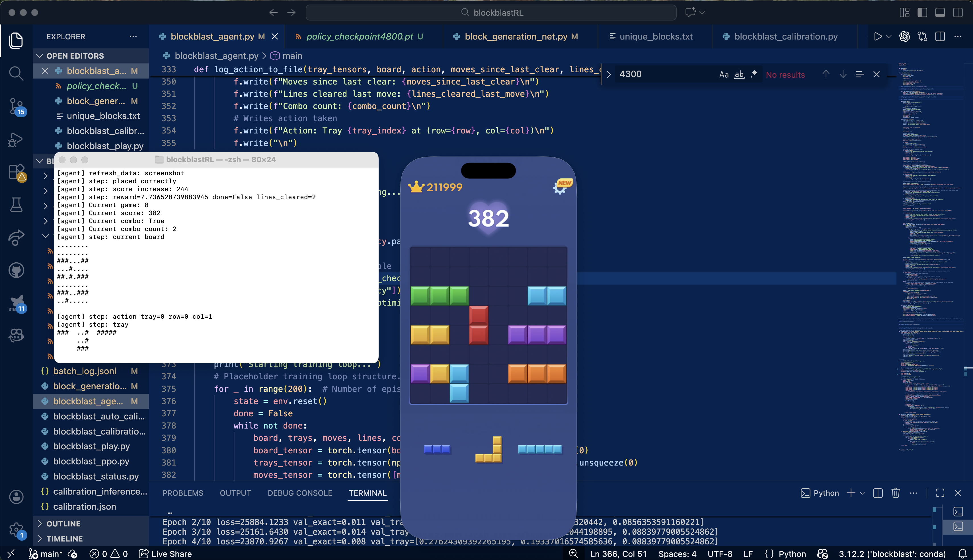Open the Search view in activity bar

16,73
